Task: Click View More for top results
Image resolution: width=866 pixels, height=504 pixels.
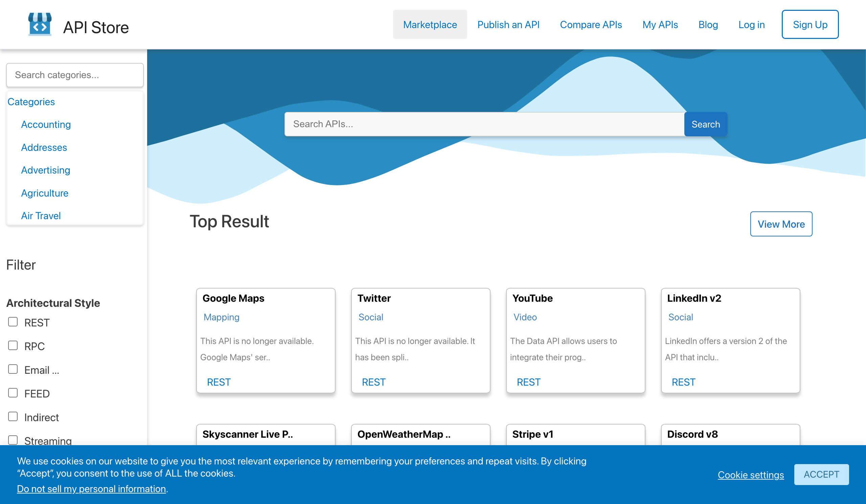Action: click(781, 224)
